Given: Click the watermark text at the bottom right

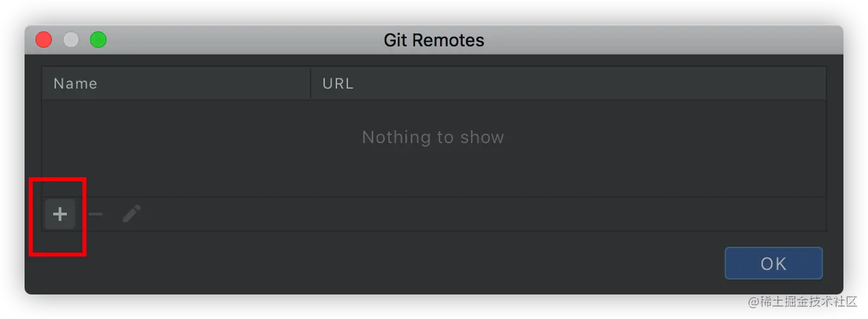Looking at the screenshot, I should [x=800, y=301].
